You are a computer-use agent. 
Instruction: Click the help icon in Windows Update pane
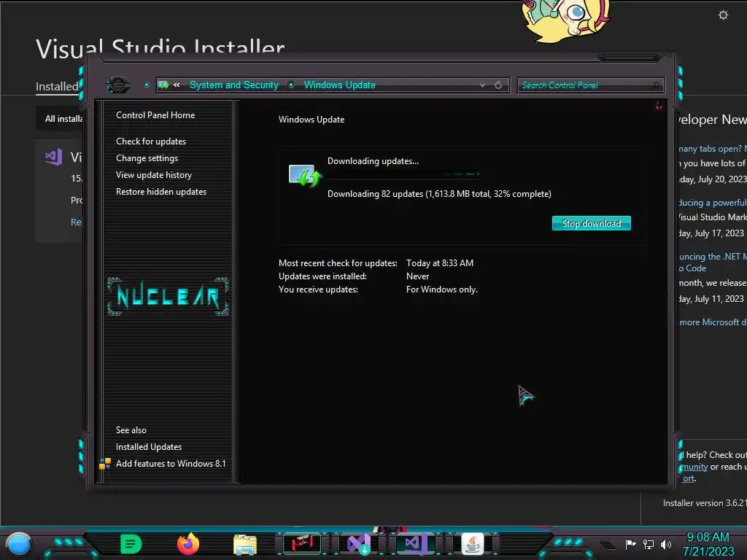pos(659,106)
